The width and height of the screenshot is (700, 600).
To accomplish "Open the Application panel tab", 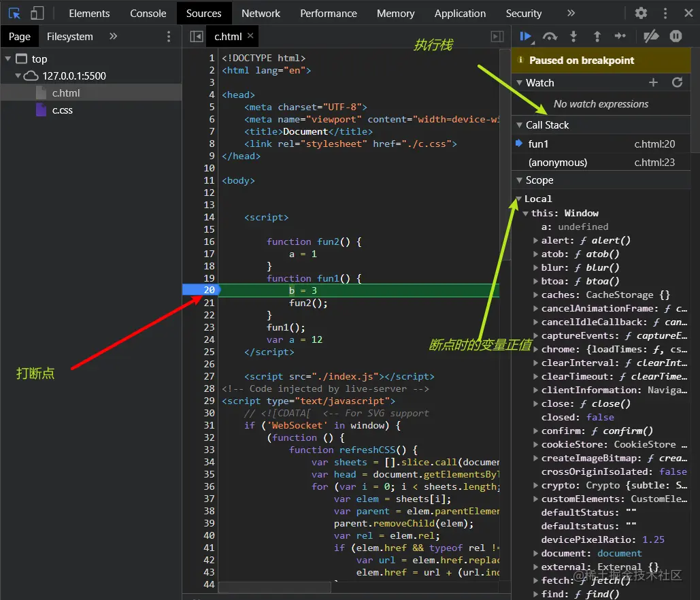I will point(460,14).
